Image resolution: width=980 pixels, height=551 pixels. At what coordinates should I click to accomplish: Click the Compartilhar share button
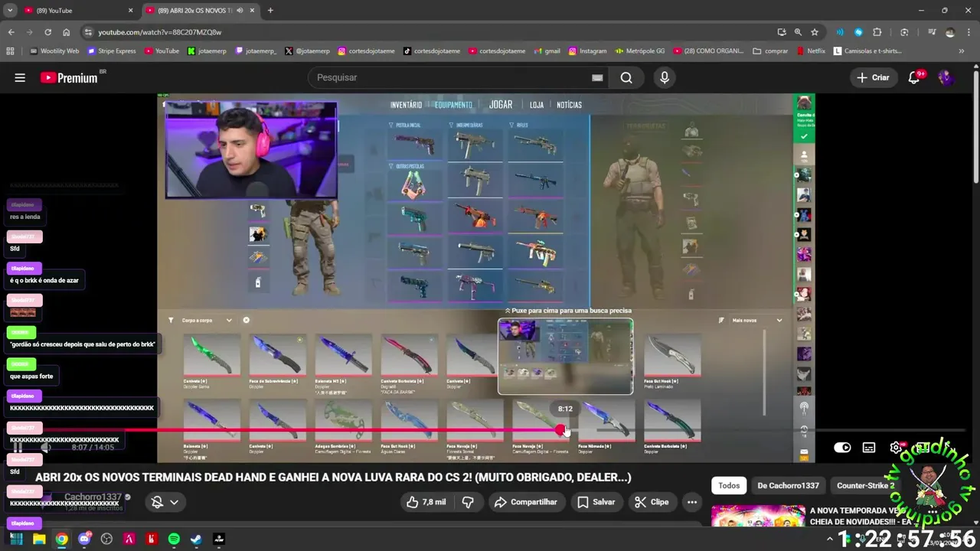point(525,502)
